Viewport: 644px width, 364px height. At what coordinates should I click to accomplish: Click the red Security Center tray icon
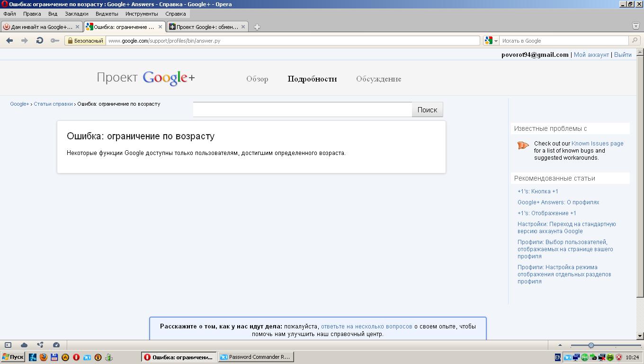click(618, 357)
